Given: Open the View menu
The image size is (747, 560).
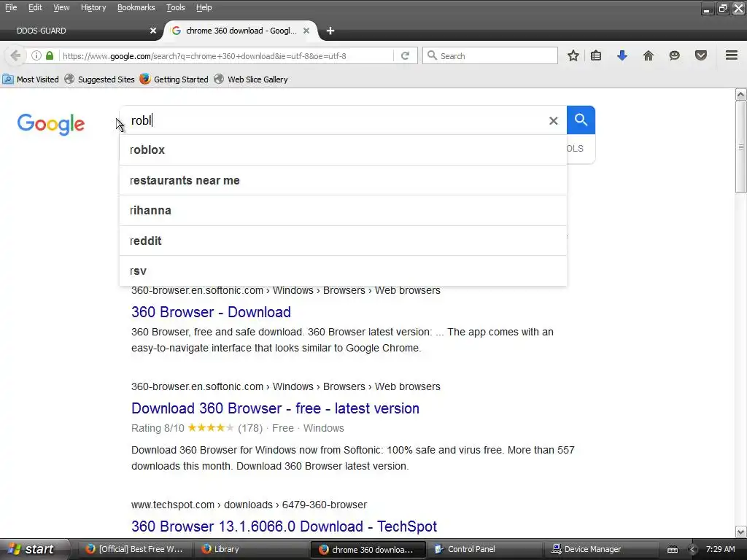Looking at the screenshot, I should click(x=61, y=7).
